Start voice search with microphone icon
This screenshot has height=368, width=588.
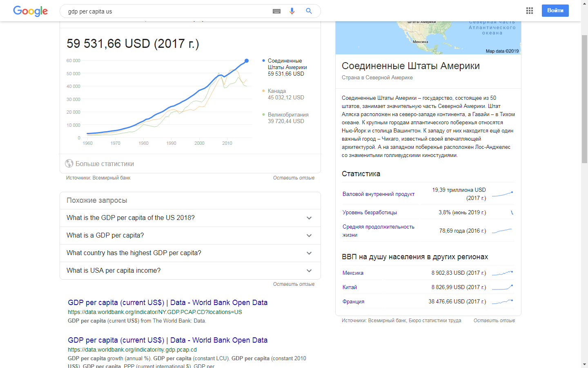pos(292,11)
